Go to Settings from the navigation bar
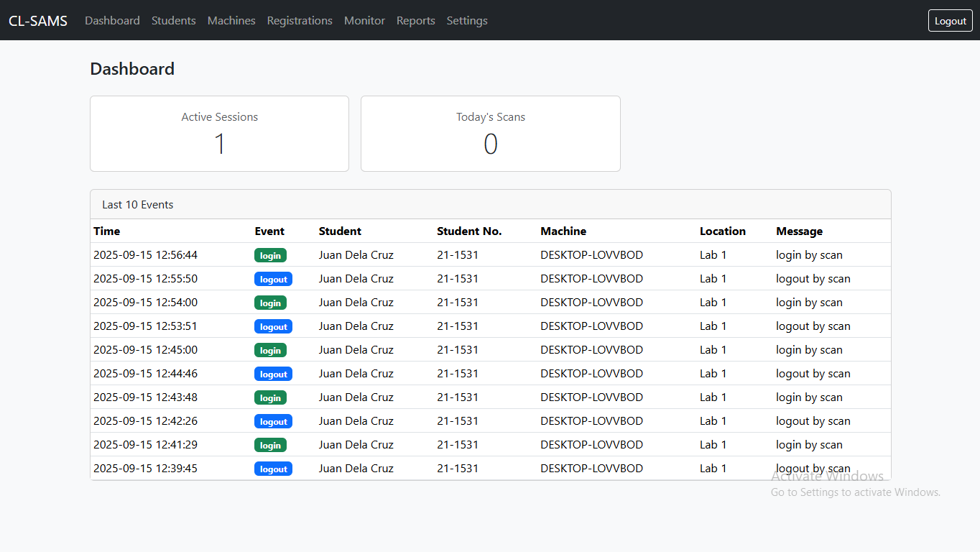Viewport: 980px width, 552px height. 466,20
